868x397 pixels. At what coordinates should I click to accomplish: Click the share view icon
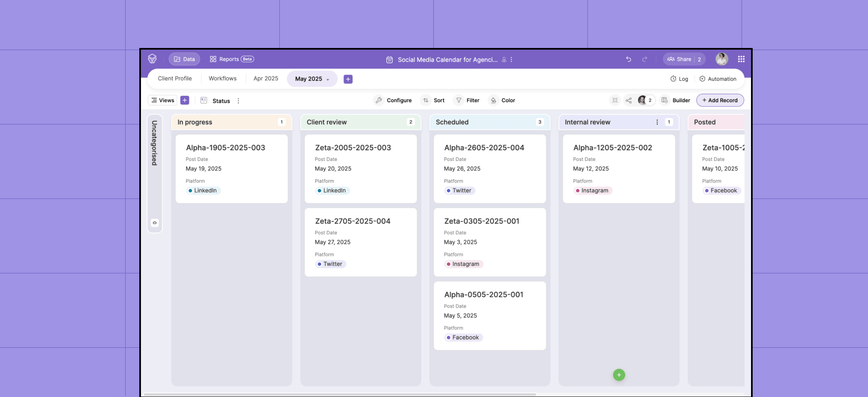(x=629, y=100)
